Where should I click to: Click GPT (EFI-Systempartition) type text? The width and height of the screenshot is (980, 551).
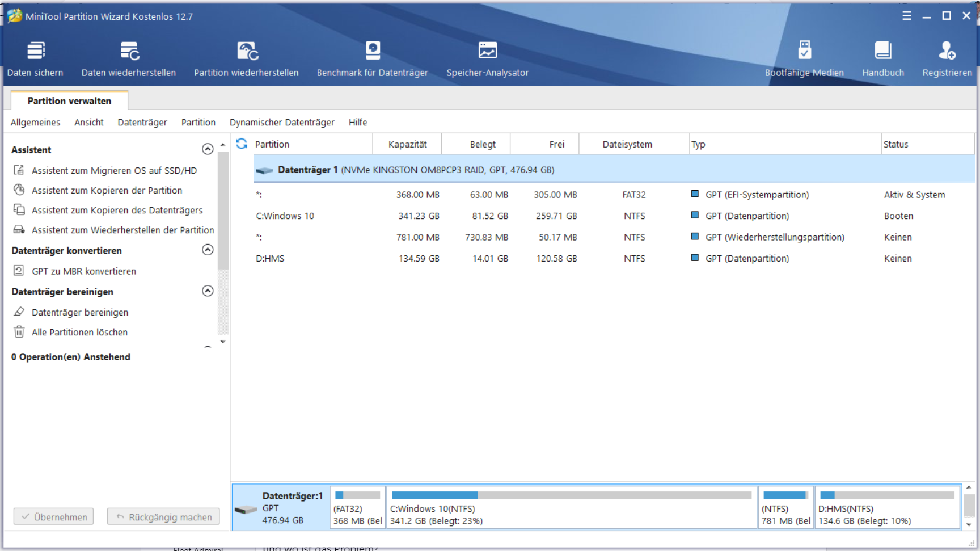point(757,195)
